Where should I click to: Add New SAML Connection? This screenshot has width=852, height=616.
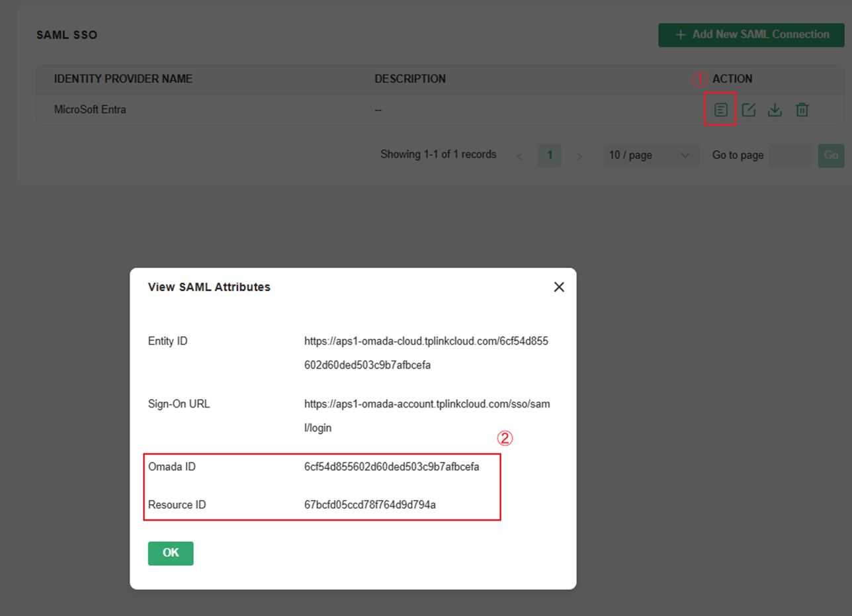751,34
